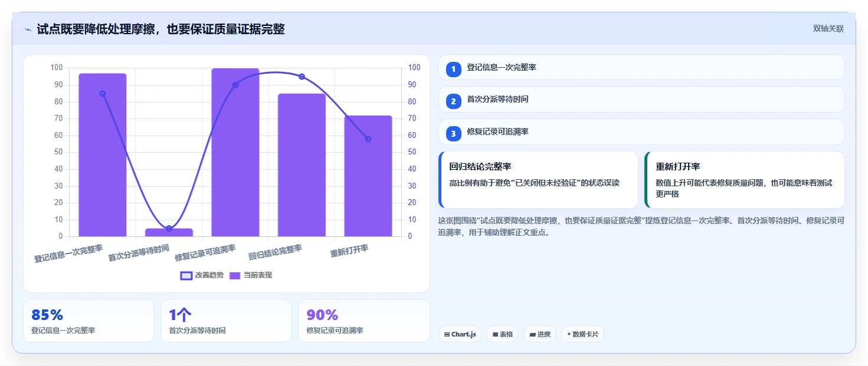Click the 双轴关联 label in the header
The height and width of the screenshot is (366, 868).
point(828,29)
